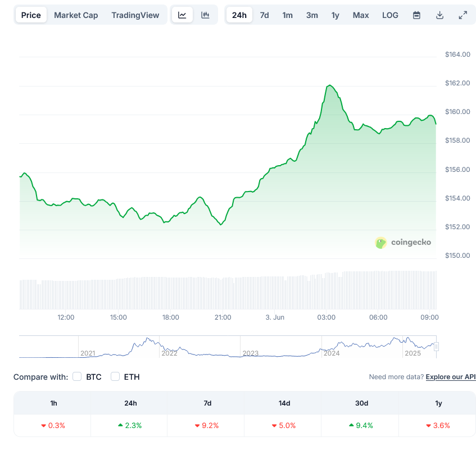Screen dimensions: 476x464
Task: Click the 3.6% yearly change value
Action: (x=438, y=425)
